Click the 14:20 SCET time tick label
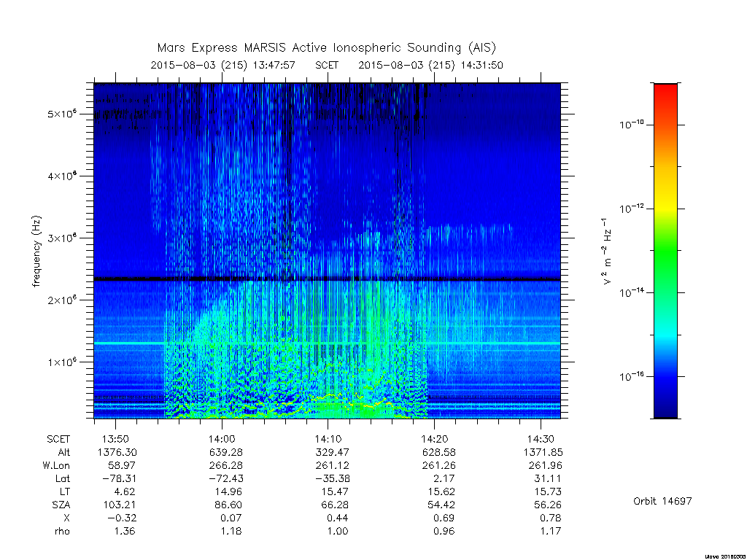The height and width of the screenshot is (560, 747). pos(434,439)
